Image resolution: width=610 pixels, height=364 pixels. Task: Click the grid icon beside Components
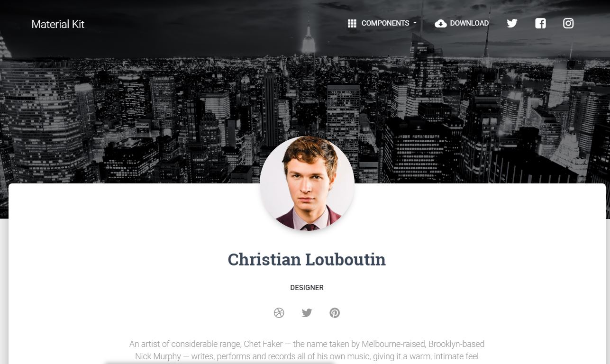point(352,23)
